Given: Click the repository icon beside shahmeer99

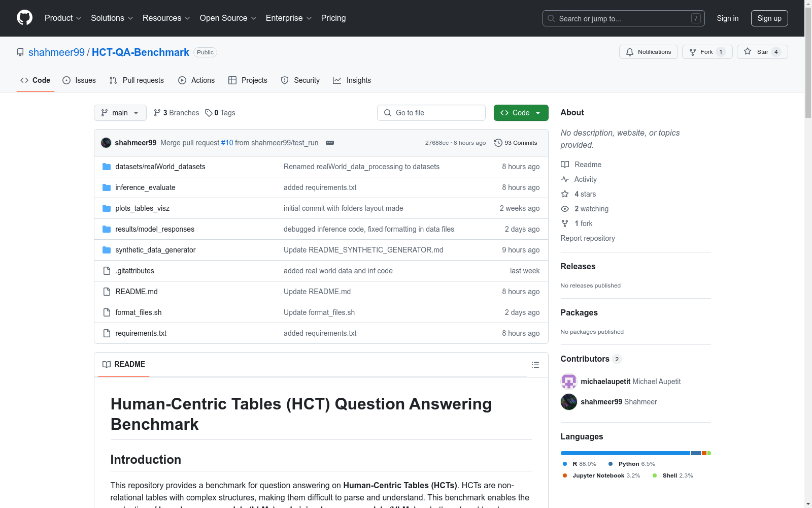Looking at the screenshot, I should (x=20, y=52).
